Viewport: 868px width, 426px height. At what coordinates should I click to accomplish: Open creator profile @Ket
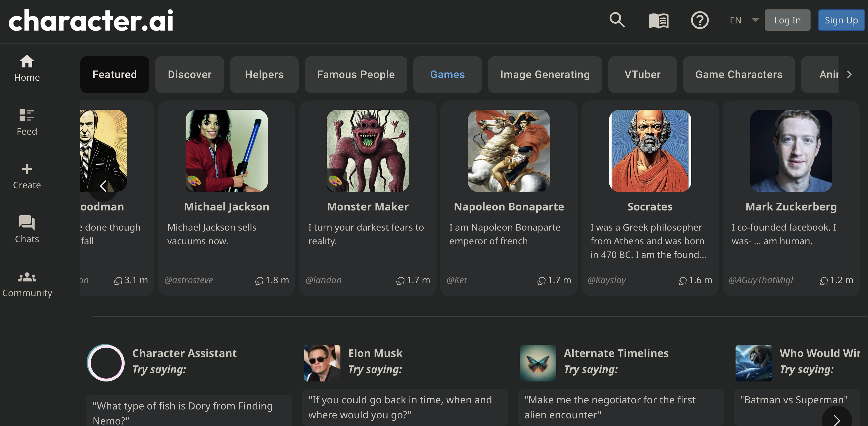(x=457, y=280)
